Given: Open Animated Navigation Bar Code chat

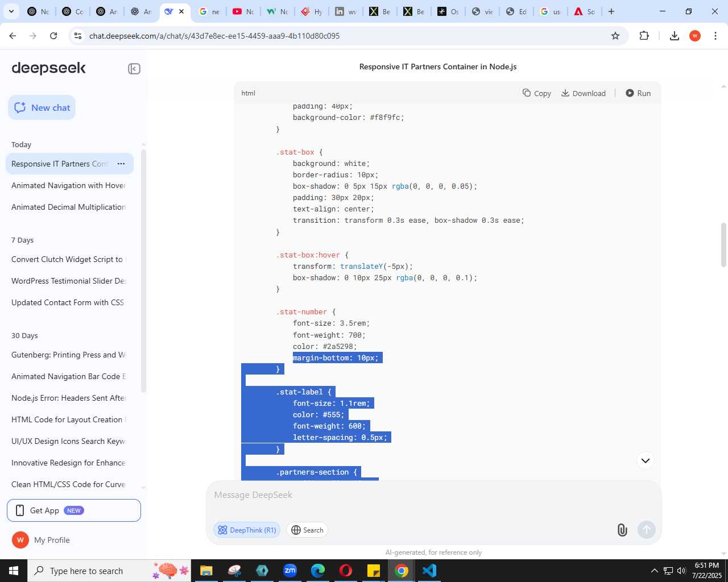Looking at the screenshot, I should pyautogui.click(x=69, y=376).
